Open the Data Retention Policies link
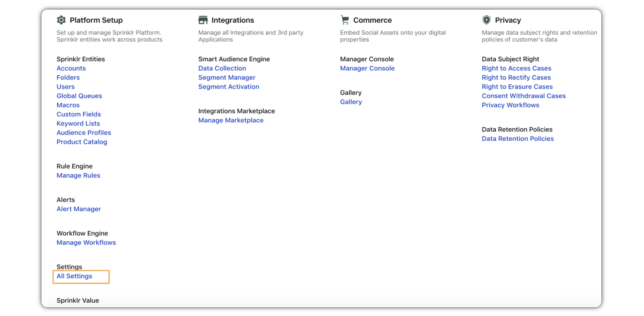 pos(518,139)
